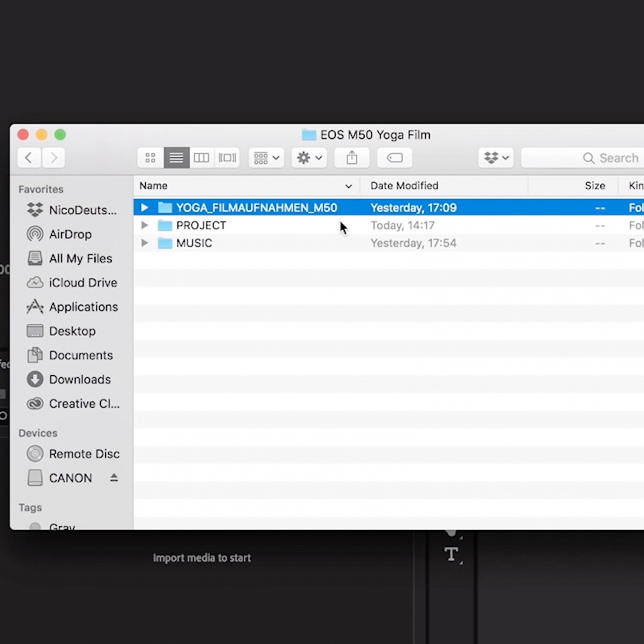
Task: Click the Share toolbar button
Action: coord(352,158)
